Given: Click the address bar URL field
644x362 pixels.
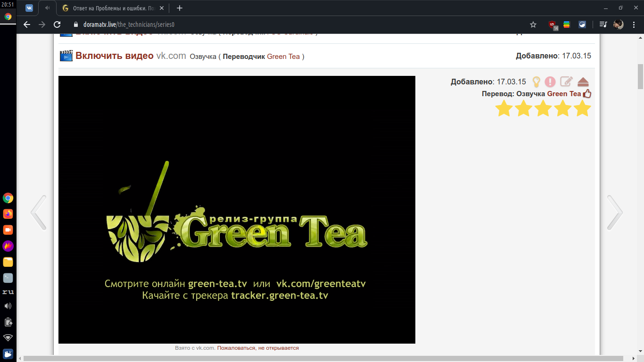Looking at the screenshot, I should (302, 25).
